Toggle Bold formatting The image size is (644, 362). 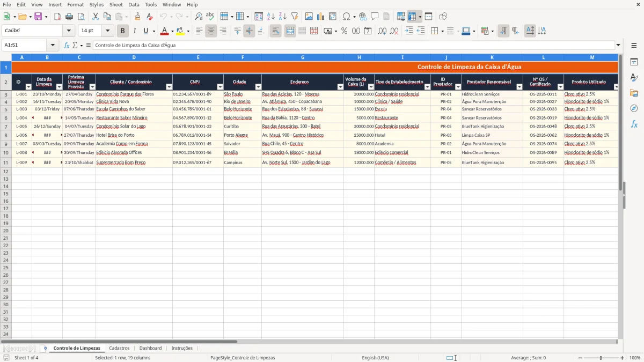pyautogui.click(x=122, y=31)
